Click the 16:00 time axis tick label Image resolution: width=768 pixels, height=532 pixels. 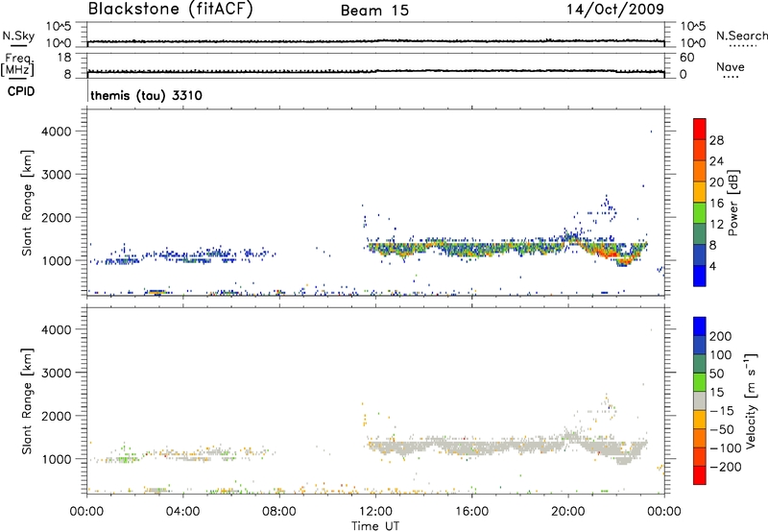pos(471,512)
